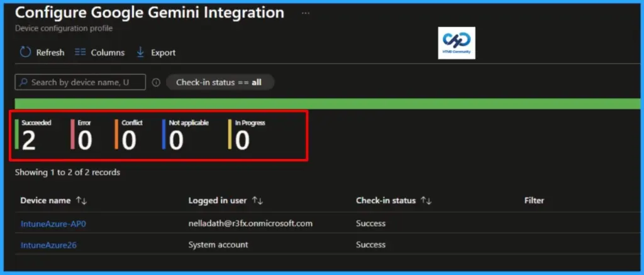Click Success status for IntuneAzure26
Screen dimensions: 644x275
pos(370,245)
